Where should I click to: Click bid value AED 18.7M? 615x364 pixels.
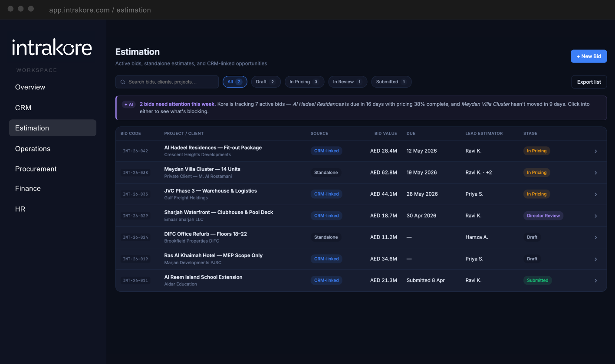click(384, 216)
